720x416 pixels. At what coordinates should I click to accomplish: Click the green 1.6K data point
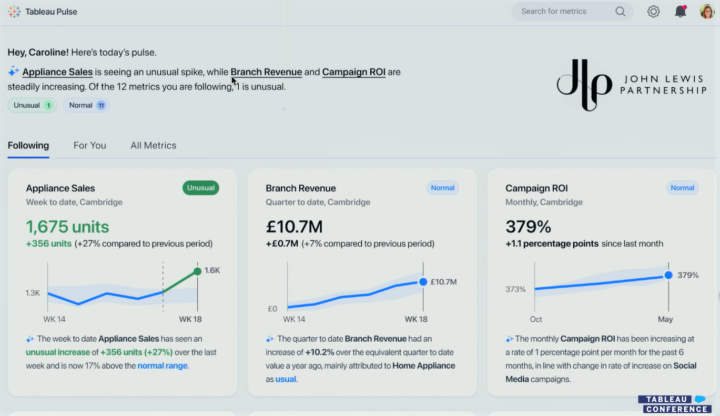tap(197, 271)
